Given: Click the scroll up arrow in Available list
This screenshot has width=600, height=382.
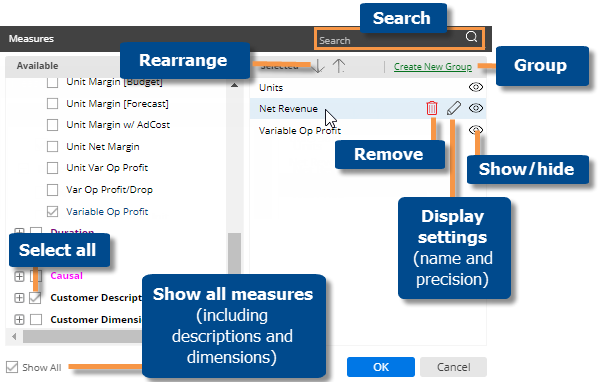Looking at the screenshot, I should click(x=235, y=85).
